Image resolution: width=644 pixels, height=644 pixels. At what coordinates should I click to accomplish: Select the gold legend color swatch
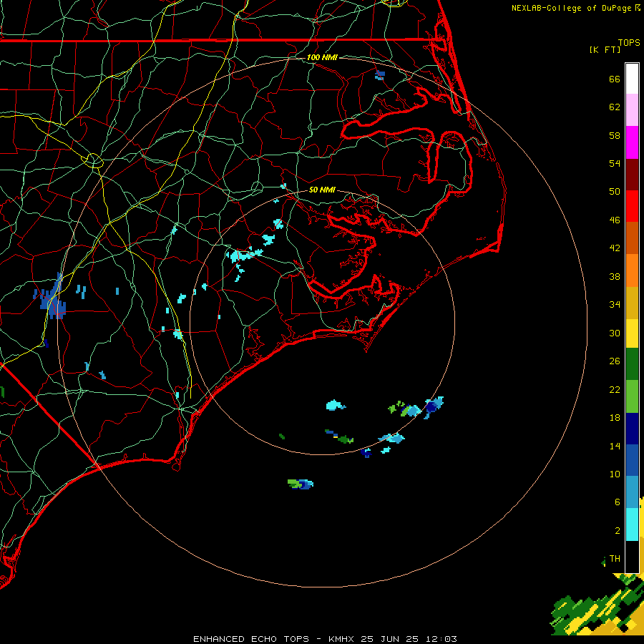[x=632, y=303]
